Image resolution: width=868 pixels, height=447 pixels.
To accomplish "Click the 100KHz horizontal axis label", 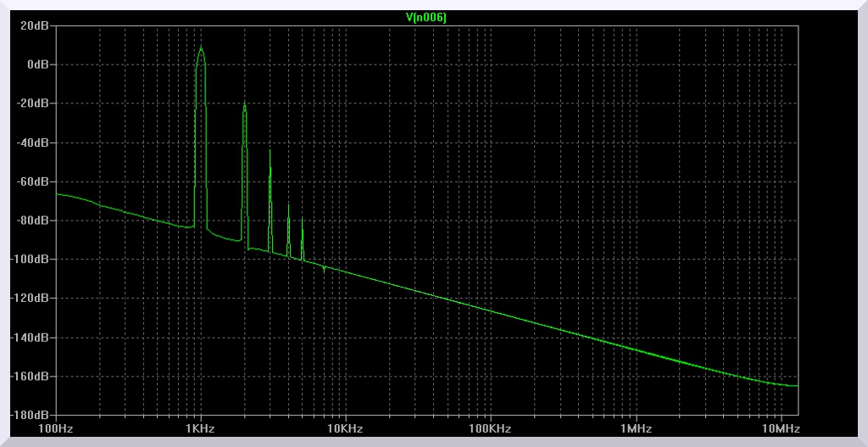I will (x=490, y=429).
